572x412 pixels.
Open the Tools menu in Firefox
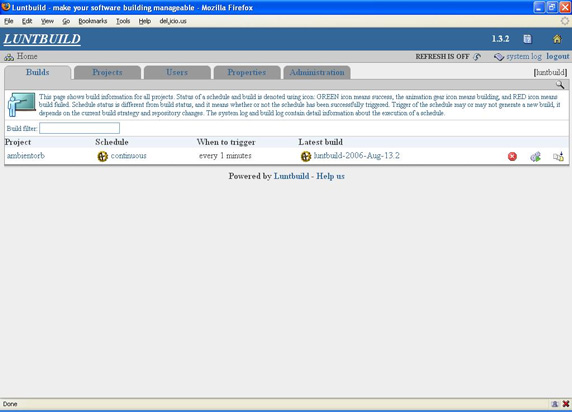coord(123,21)
